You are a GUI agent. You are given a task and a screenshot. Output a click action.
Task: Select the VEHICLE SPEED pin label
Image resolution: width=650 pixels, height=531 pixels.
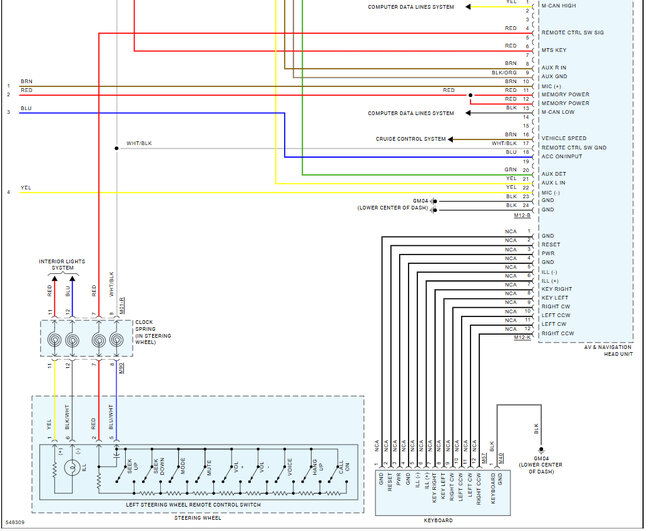pyautogui.click(x=564, y=138)
